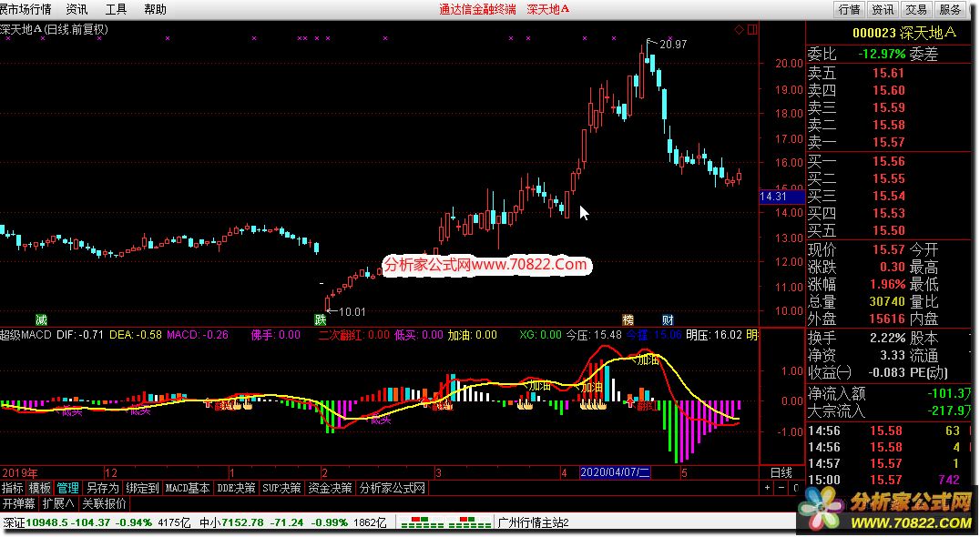The width and height of the screenshot is (980, 537).
Task: Click the 广州行情主站2 server label
Action: pos(533,522)
